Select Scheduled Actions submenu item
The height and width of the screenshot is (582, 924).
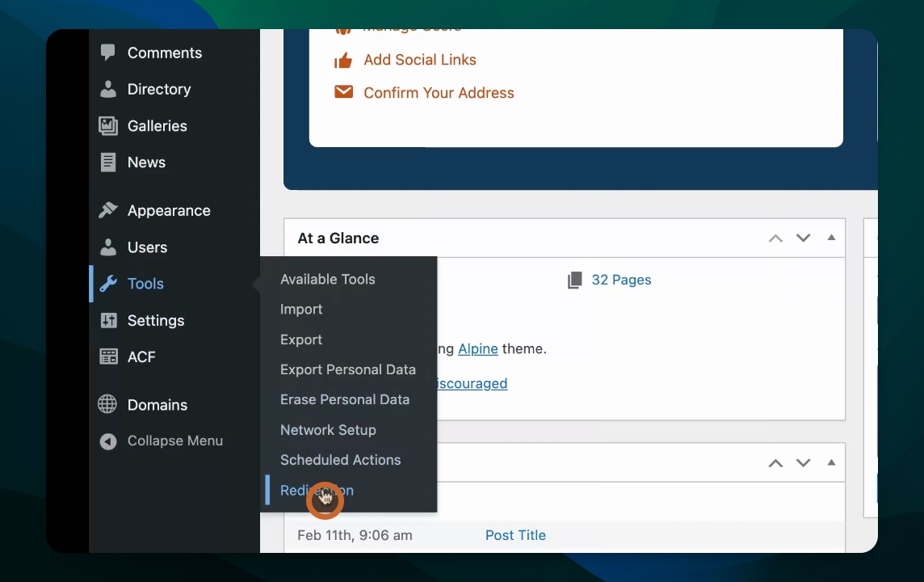coord(341,460)
